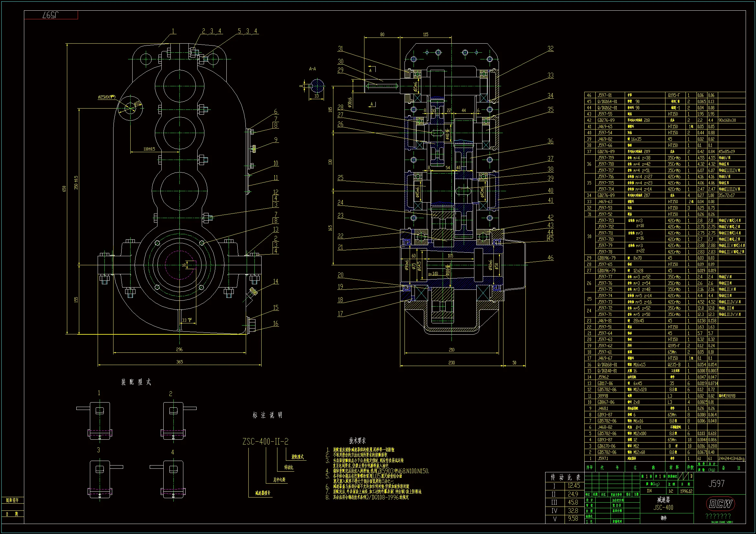Click the ZSC-400-II-2 designation text
This screenshot has width=756, height=534.
(265, 442)
